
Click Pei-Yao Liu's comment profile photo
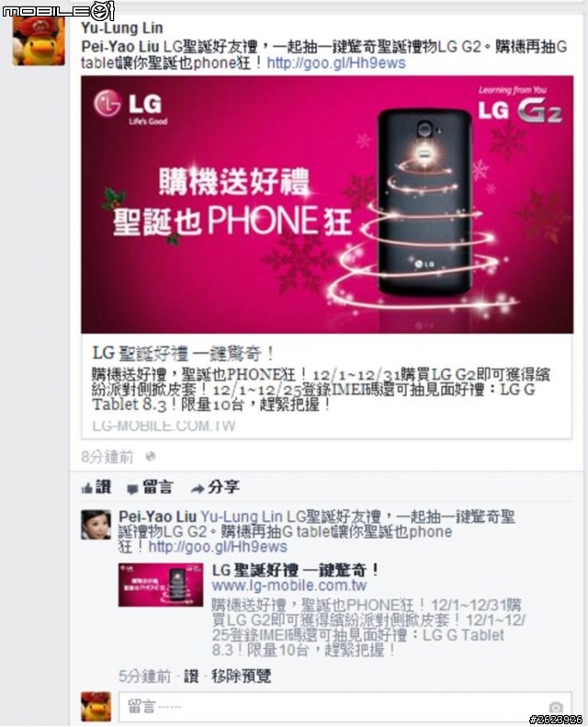pyautogui.click(x=96, y=525)
